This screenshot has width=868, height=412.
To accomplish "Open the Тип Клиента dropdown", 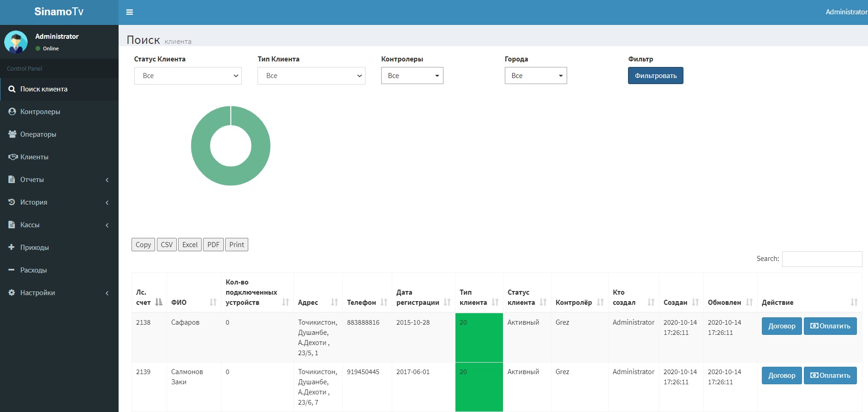I will [x=311, y=76].
